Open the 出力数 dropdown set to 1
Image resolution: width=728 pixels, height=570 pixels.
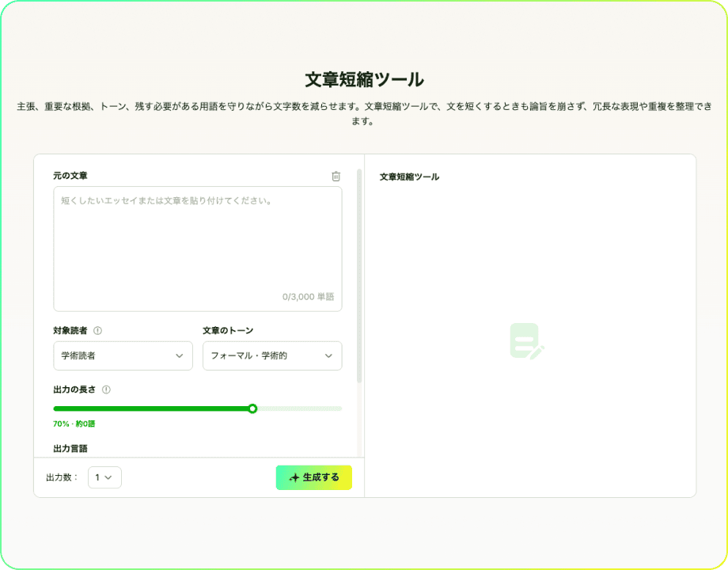[104, 477]
